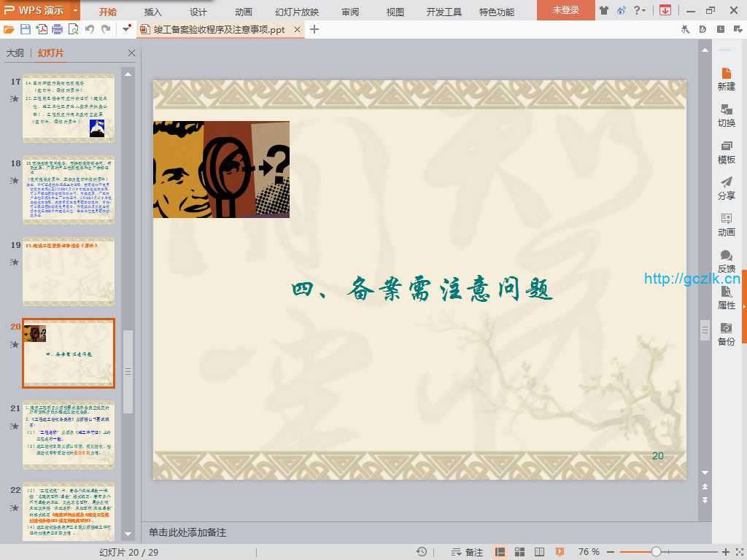Image resolution: width=747 pixels, height=560 pixels.
Task: Expand the quick access toolbar customize dropdown
Action: point(127,29)
